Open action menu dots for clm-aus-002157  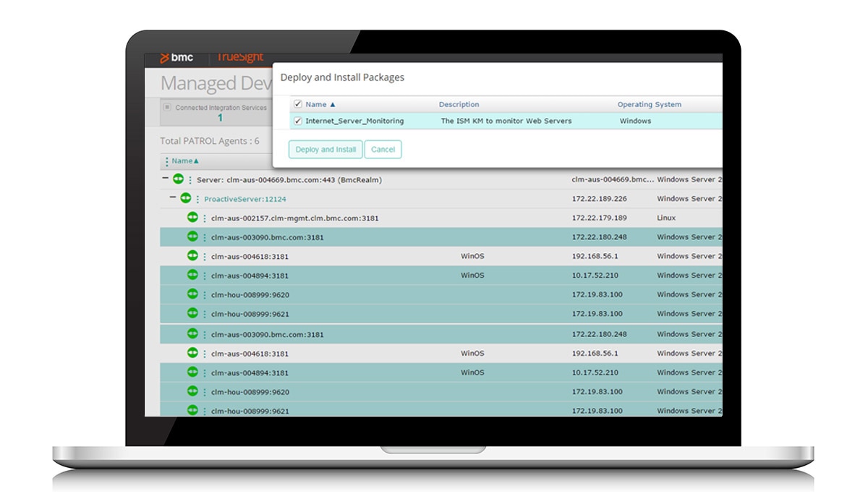click(205, 218)
